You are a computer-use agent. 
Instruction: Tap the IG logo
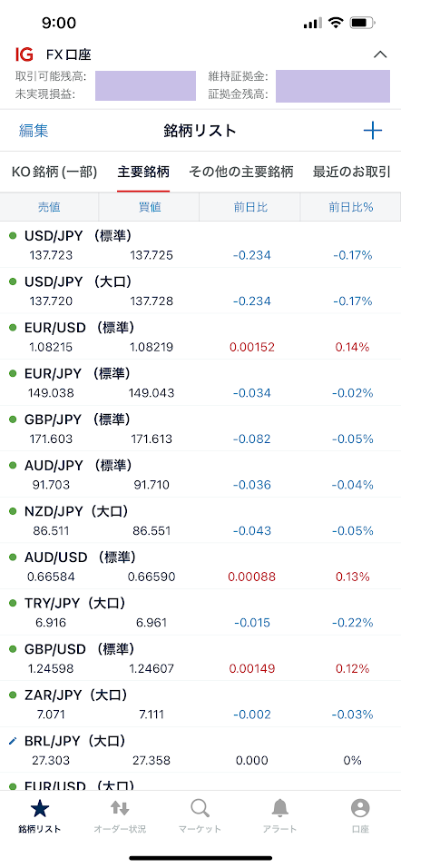pyautogui.click(x=24, y=54)
